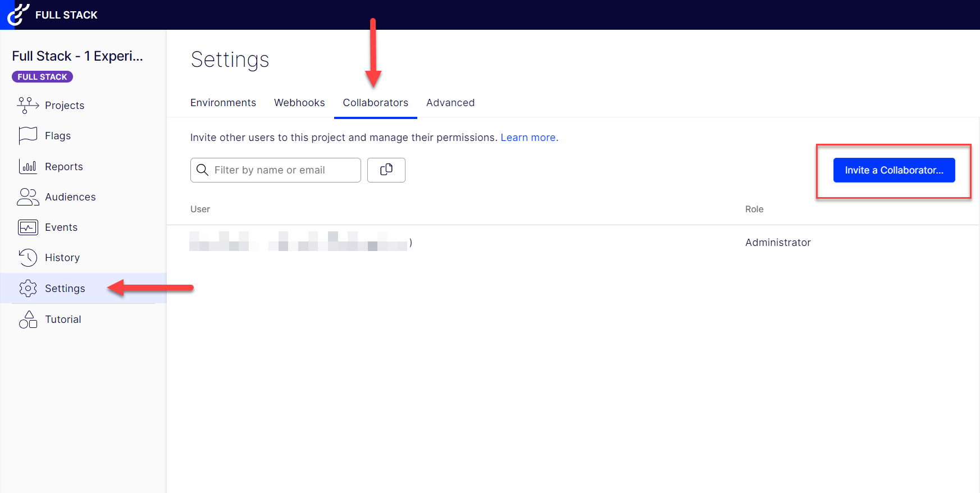Click the Administrator role cell

click(778, 243)
